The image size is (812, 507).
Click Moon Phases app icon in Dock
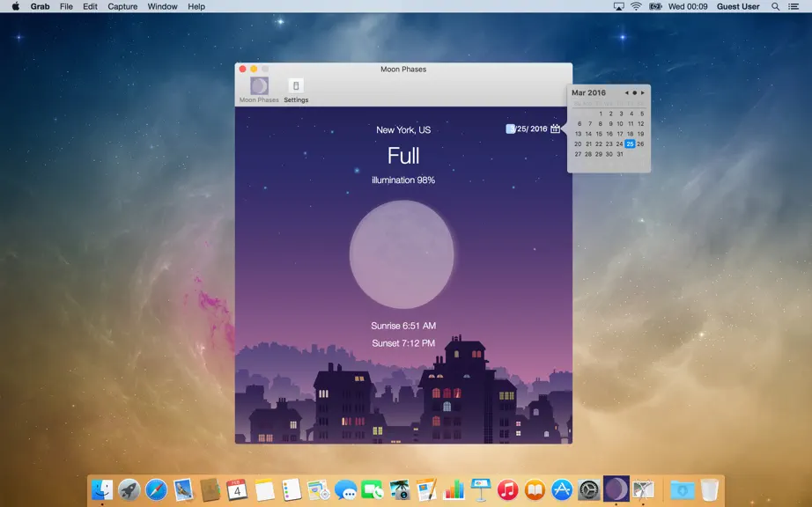[616, 489]
